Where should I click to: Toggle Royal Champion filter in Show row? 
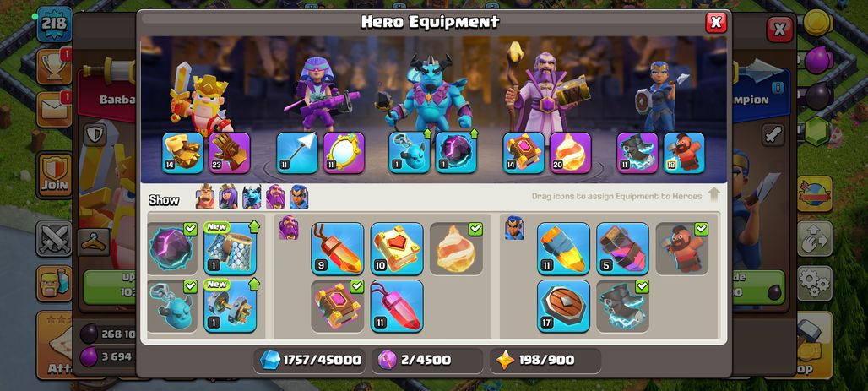[x=299, y=197]
